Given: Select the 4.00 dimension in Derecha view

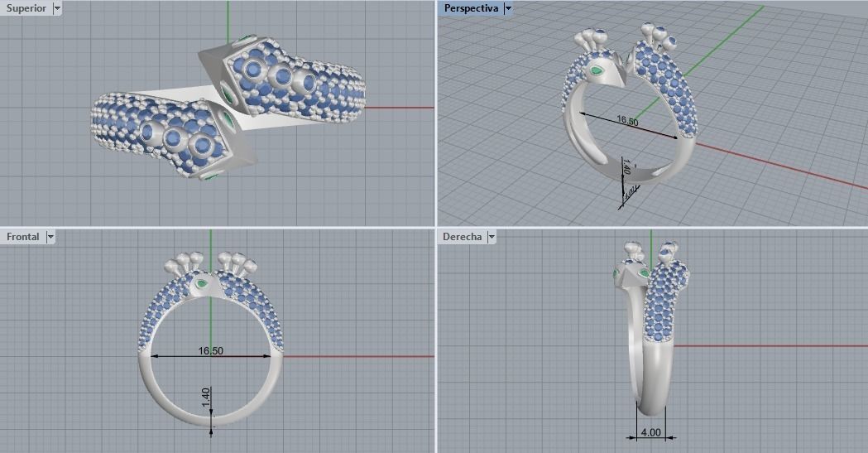Looking at the screenshot, I should coord(651,432).
